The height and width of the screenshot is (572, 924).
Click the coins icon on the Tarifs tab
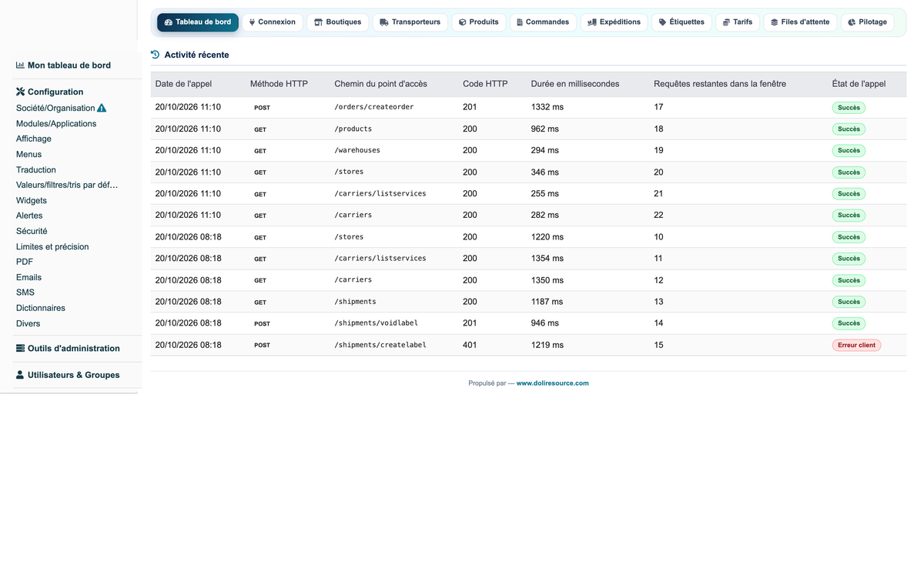[x=726, y=22]
